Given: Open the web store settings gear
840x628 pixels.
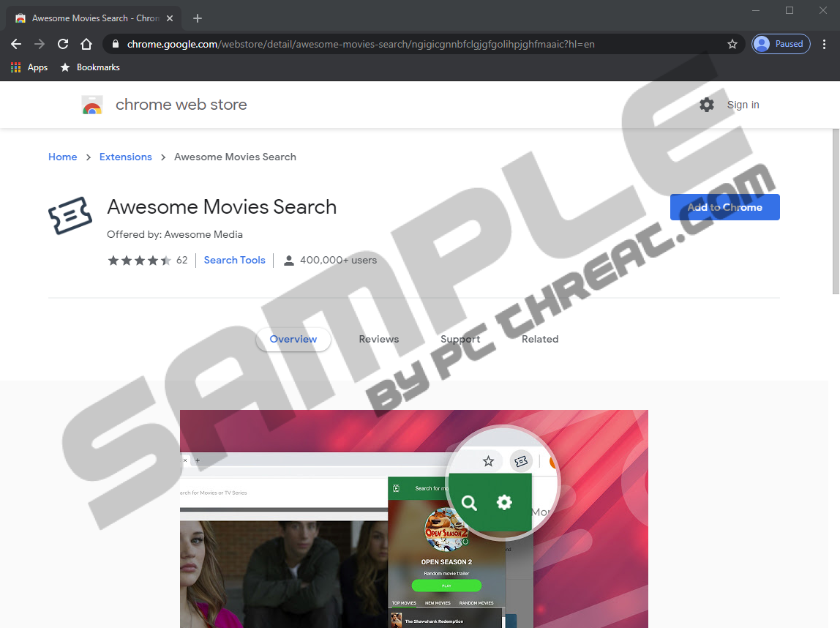Looking at the screenshot, I should [707, 105].
